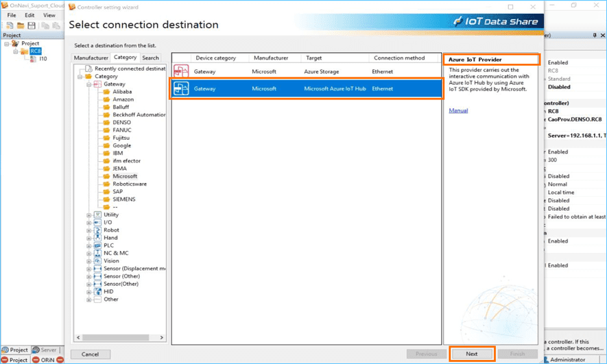Screen dimensions: 607x364
Task: Click the Cancel button
Action: point(91,354)
